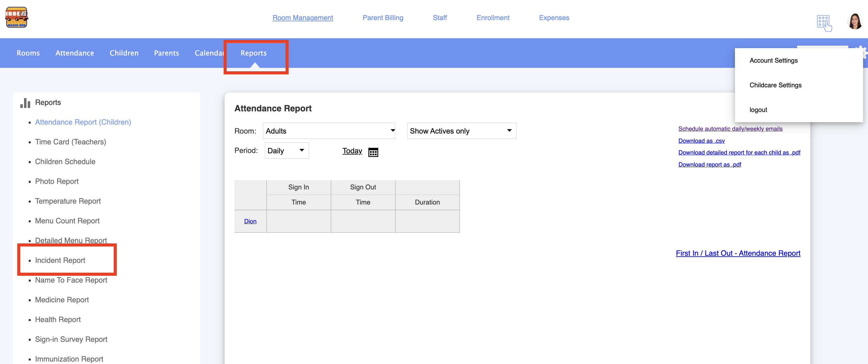Select Childcare Settings from the menu

(x=775, y=85)
